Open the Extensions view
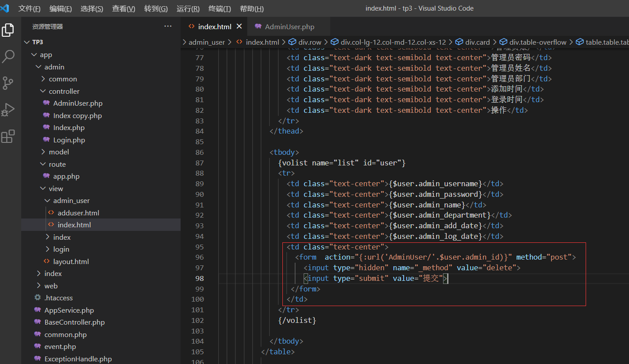 point(8,137)
